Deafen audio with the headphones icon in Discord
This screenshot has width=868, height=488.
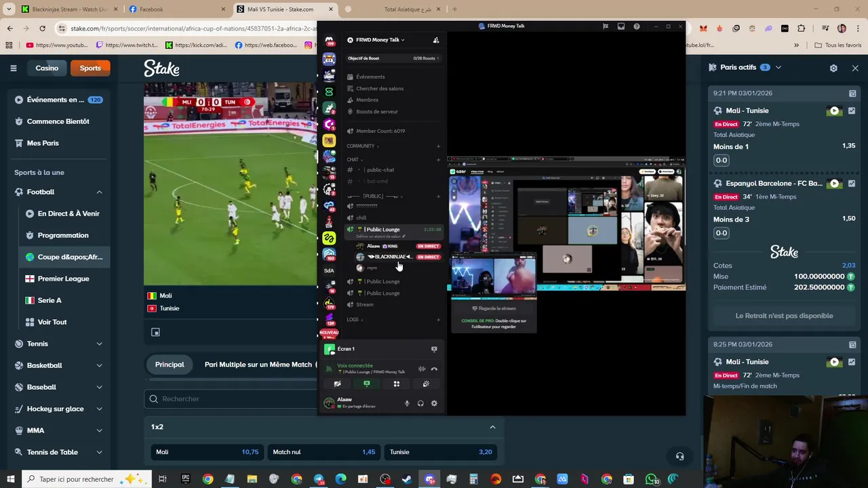tap(420, 403)
